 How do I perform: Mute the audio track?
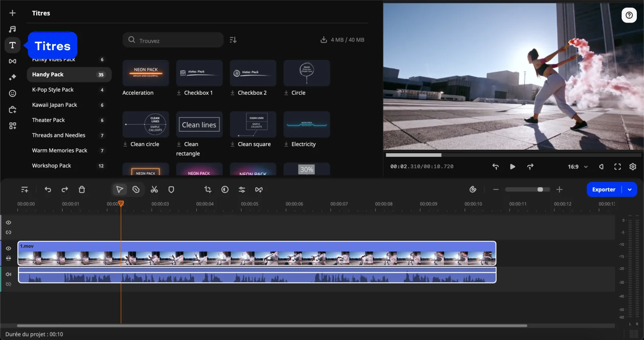tap(8, 274)
